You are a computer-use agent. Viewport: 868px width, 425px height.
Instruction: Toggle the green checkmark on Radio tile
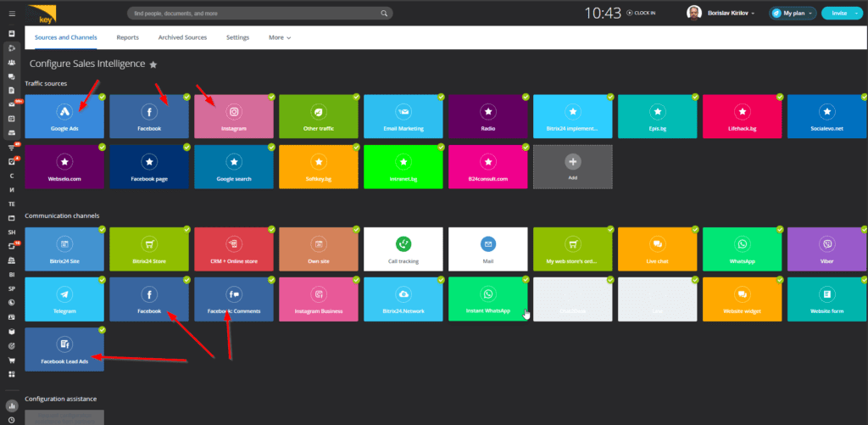[x=526, y=98]
